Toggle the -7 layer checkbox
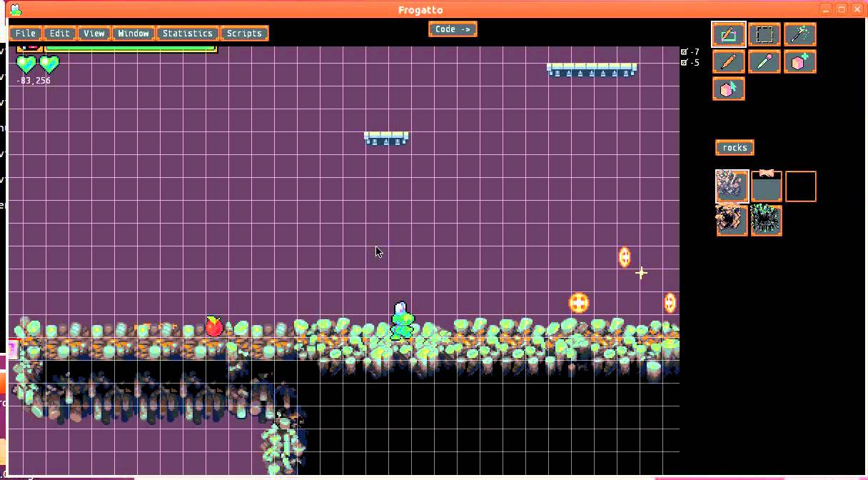868x480 pixels. pos(685,51)
